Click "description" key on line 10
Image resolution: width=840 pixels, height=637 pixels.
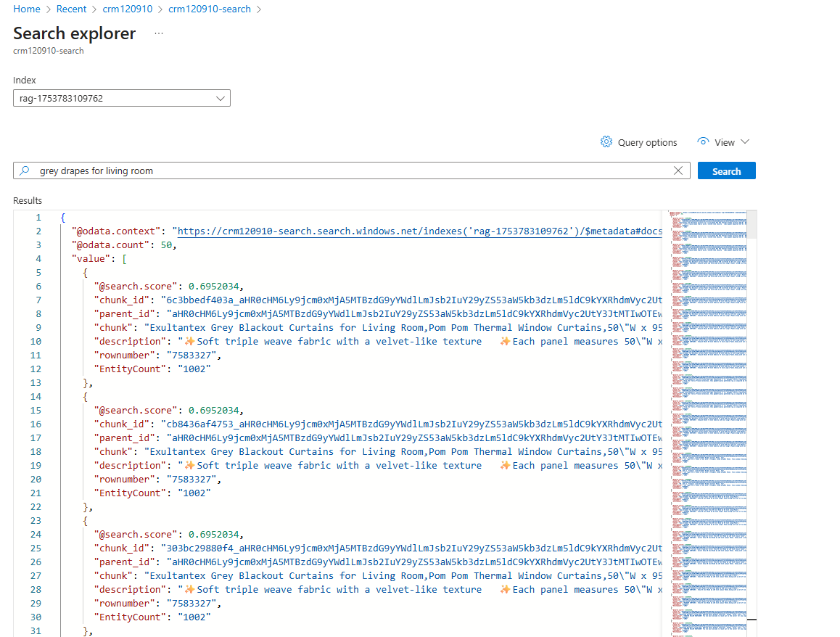pos(130,341)
